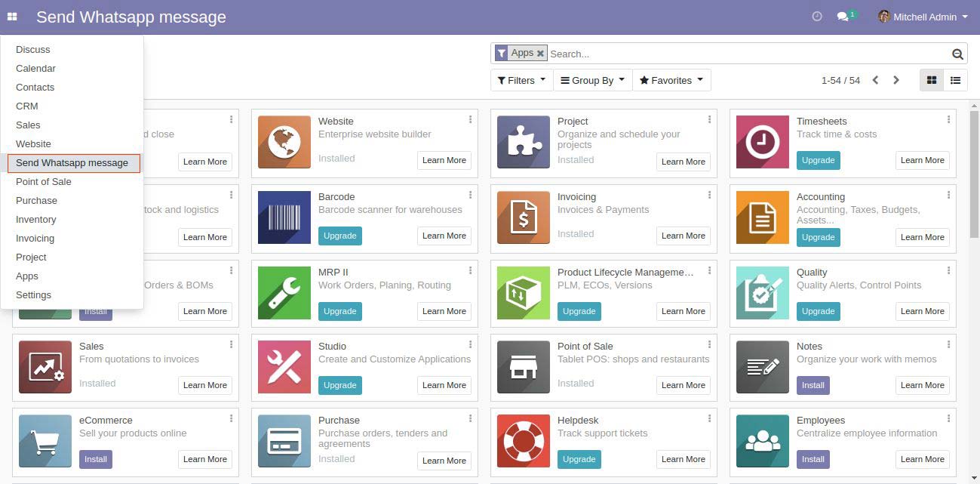Click the Helpdesk lifebuoy icon

pyautogui.click(x=524, y=441)
